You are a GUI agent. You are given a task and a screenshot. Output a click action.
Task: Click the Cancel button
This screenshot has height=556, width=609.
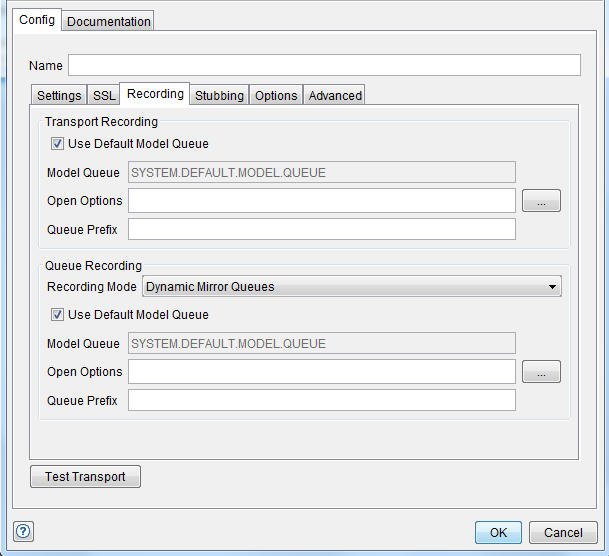(x=563, y=532)
